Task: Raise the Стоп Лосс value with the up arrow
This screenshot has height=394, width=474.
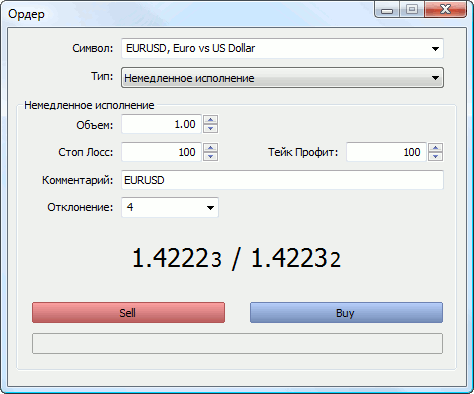Action: (x=210, y=148)
